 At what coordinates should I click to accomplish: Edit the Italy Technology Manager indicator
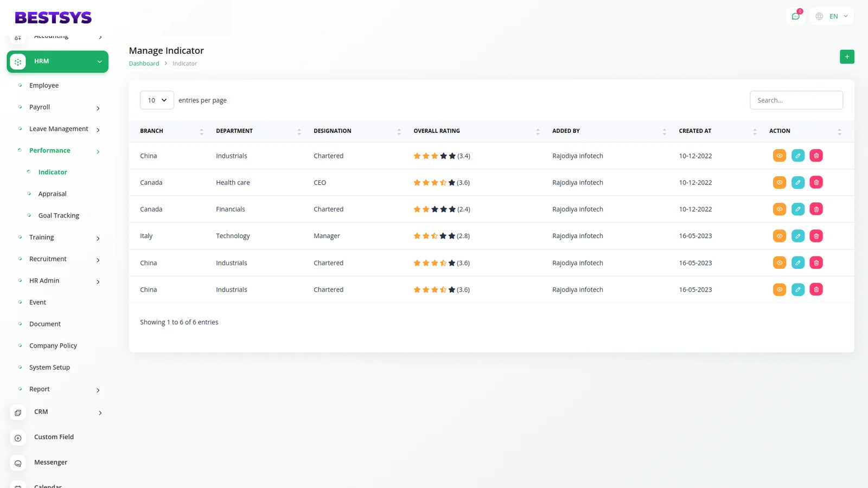(x=797, y=236)
